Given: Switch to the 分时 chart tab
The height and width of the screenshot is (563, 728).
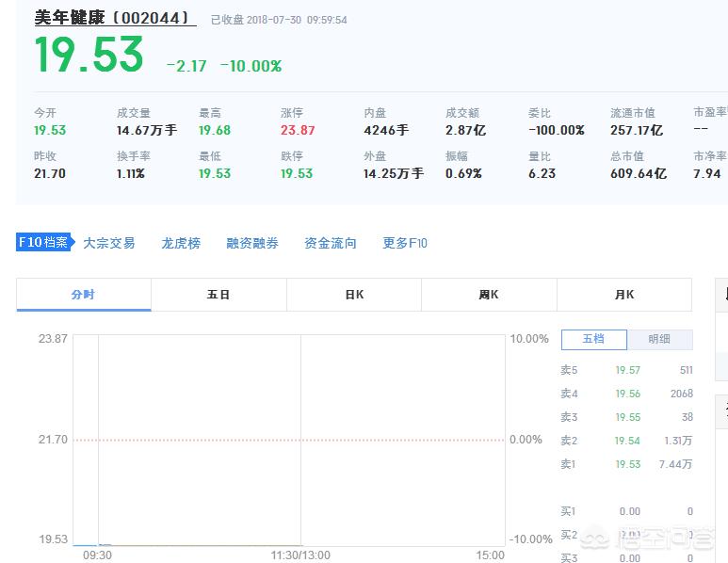Looking at the screenshot, I should pyautogui.click(x=84, y=295).
